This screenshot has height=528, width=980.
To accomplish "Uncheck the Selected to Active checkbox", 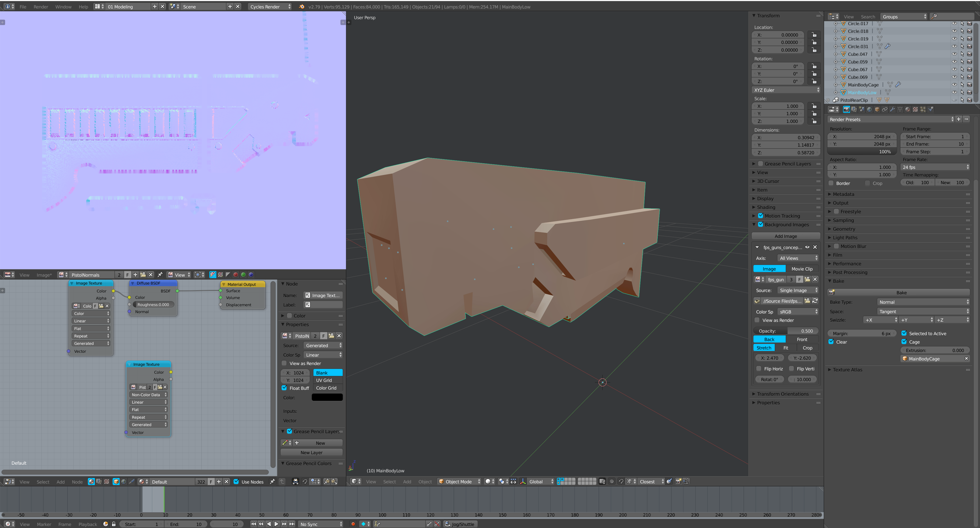I will point(904,333).
